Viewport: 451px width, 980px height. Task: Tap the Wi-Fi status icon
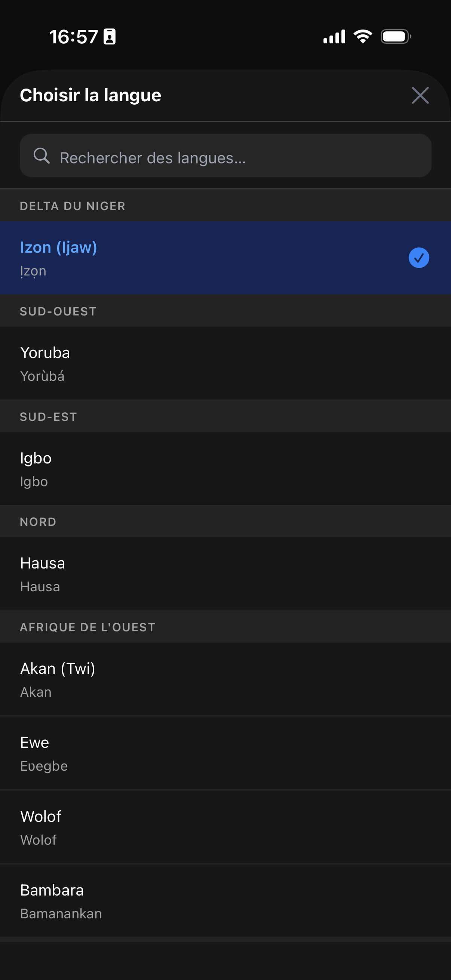coord(363,37)
